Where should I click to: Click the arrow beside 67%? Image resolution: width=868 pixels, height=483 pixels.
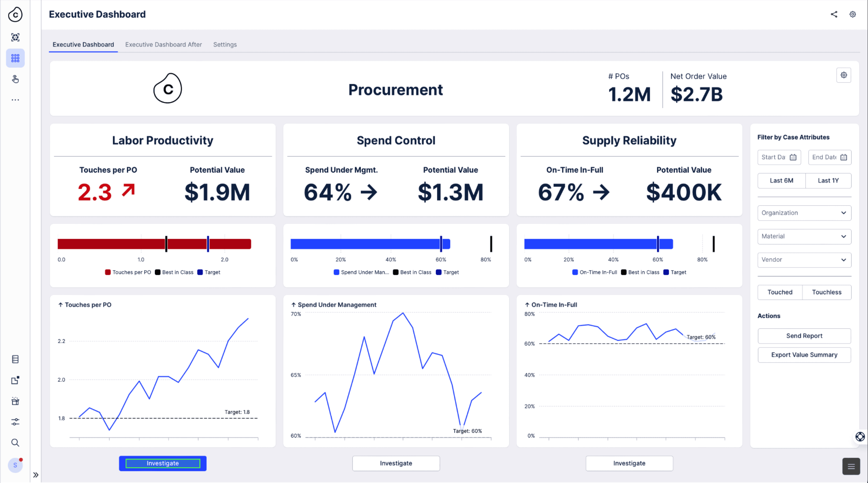tap(601, 193)
